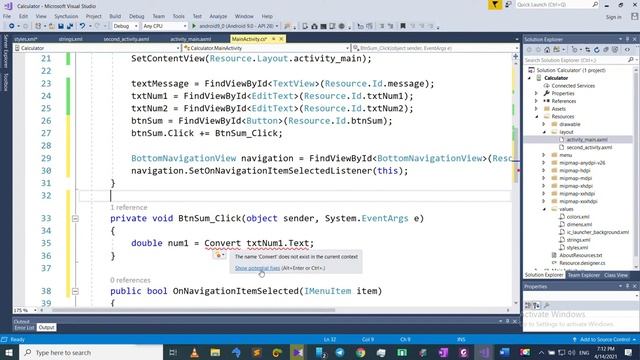Click View Code icon in Solution Explorer
This screenshot has width=640, height=360.
[627, 50]
